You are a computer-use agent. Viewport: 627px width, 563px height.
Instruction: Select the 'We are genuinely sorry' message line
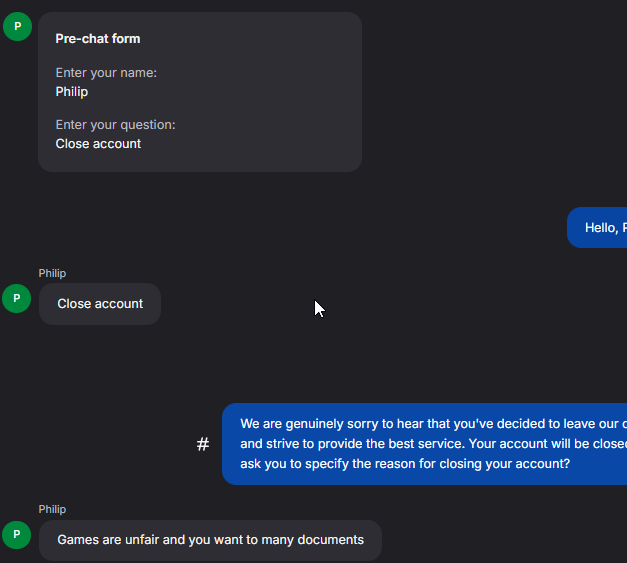pyautogui.click(x=430, y=423)
